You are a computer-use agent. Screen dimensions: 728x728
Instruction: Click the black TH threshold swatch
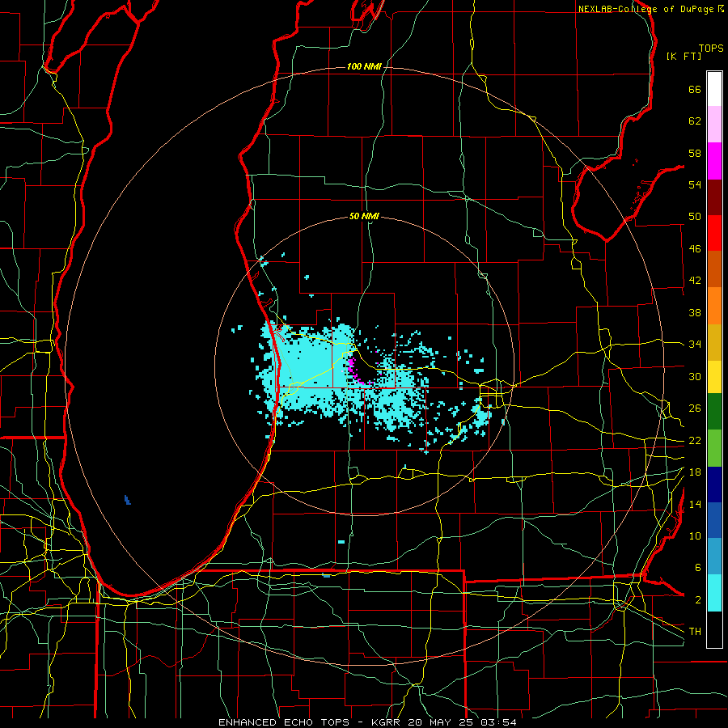point(714,629)
